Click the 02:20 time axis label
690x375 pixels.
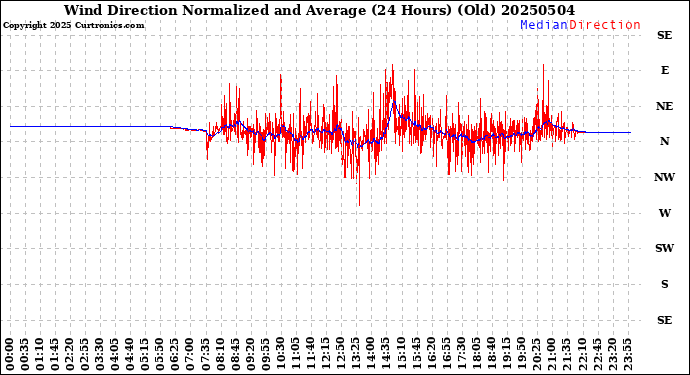coord(70,354)
